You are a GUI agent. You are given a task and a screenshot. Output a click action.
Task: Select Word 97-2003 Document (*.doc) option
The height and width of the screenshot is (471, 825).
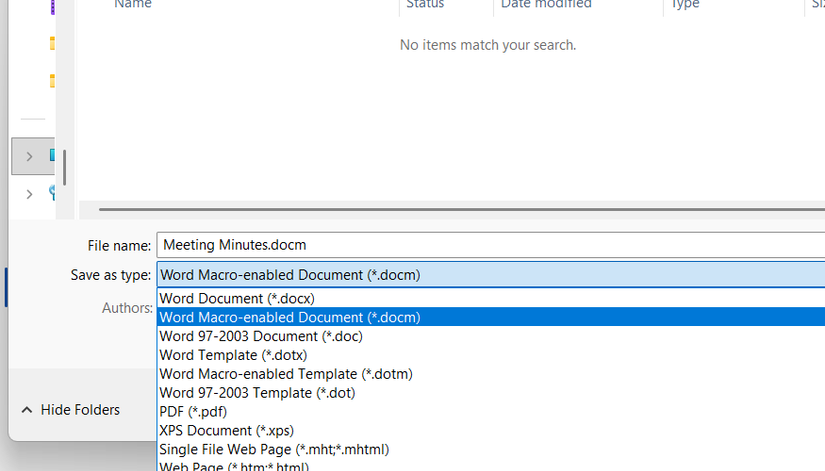[x=491, y=336]
